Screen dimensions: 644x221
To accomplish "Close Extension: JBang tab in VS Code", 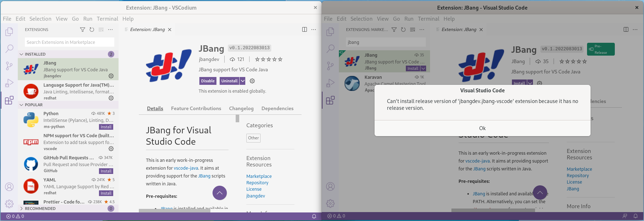I will point(481,30).
